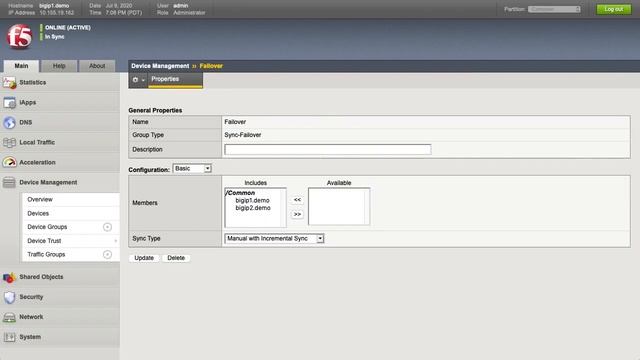Click the admin user name in header
This screenshot has width=640, height=360.
coord(181,6)
